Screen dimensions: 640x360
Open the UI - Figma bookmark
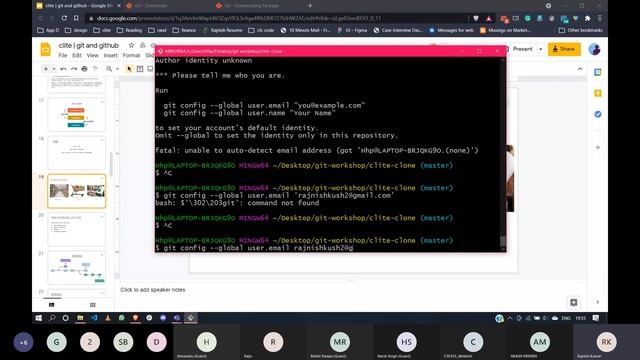[352, 30]
